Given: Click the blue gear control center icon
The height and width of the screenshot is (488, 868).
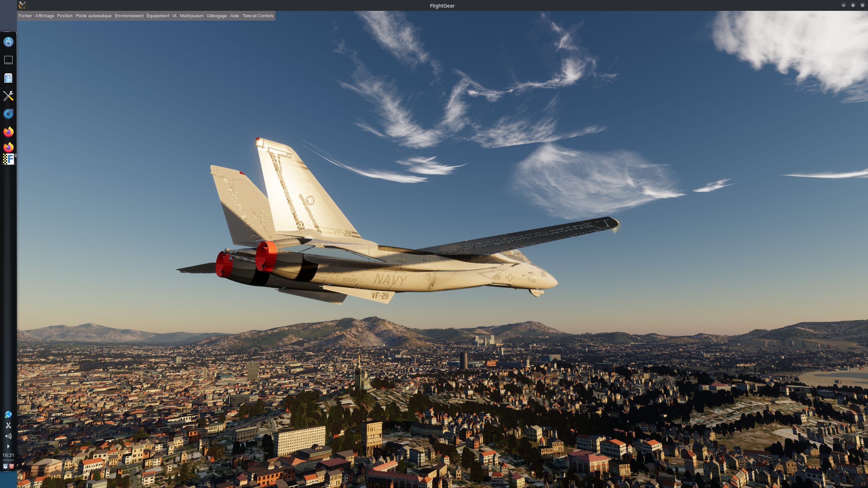Looking at the screenshot, I should pos(8,114).
